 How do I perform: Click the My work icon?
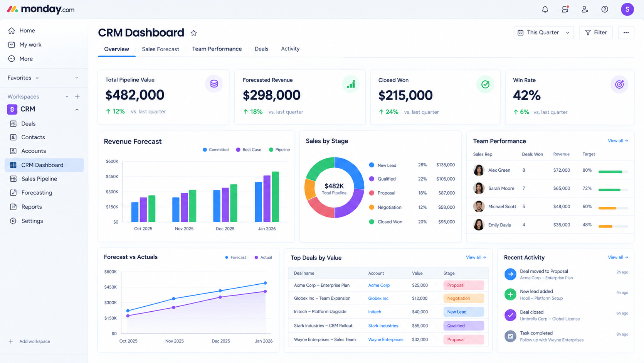[12, 45]
